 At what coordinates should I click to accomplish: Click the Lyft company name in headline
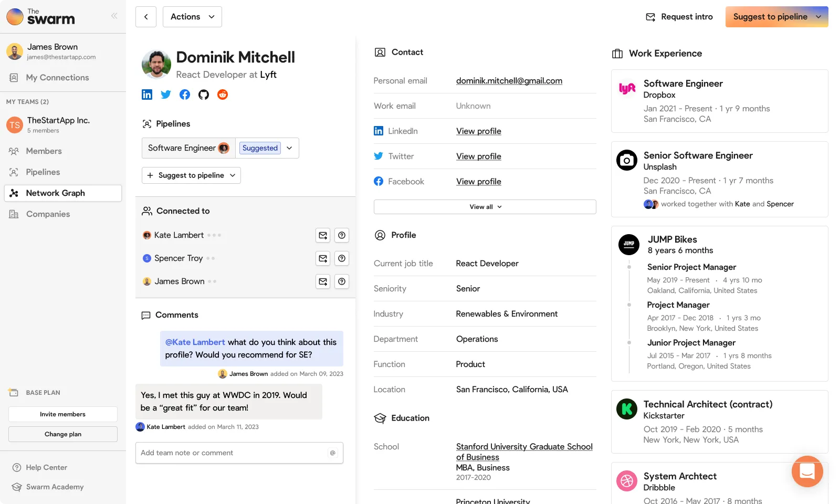point(268,75)
